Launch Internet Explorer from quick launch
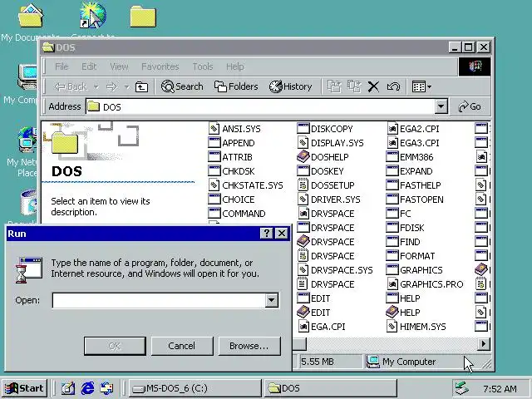The width and height of the screenshot is (532, 399). (87, 388)
